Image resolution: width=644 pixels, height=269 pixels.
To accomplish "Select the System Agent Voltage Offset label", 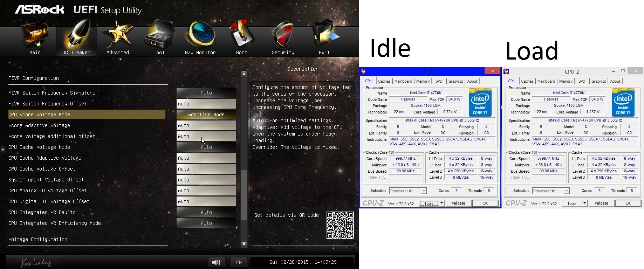I will pyautogui.click(x=46, y=180).
